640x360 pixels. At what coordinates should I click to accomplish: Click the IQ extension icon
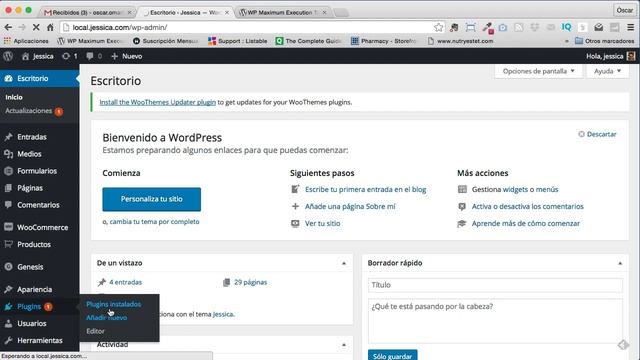[x=566, y=27]
